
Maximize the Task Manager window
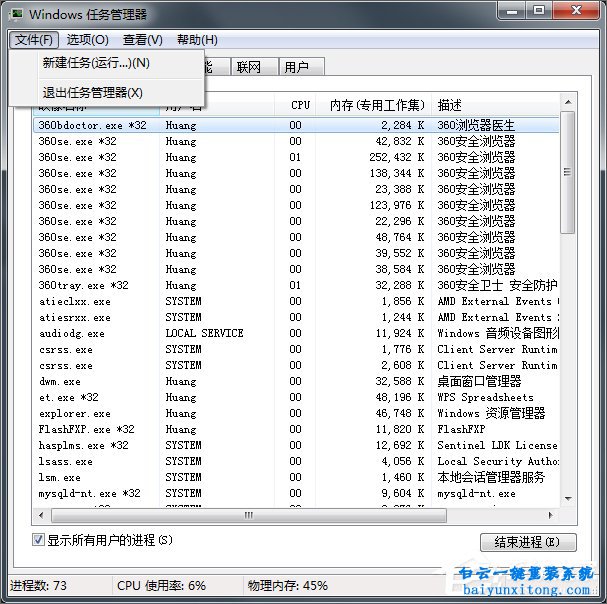coord(539,10)
